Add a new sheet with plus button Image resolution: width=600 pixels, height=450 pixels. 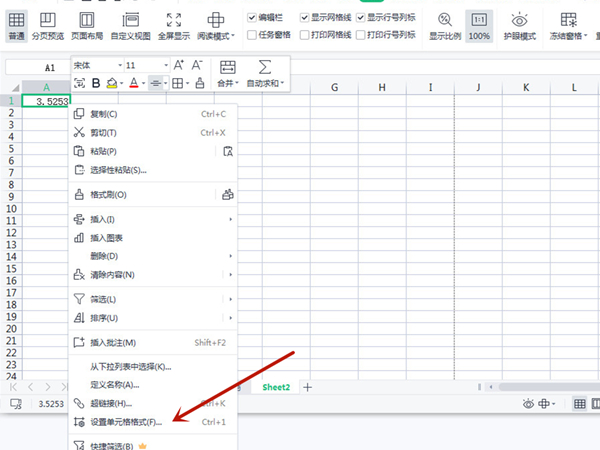(x=307, y=387)
